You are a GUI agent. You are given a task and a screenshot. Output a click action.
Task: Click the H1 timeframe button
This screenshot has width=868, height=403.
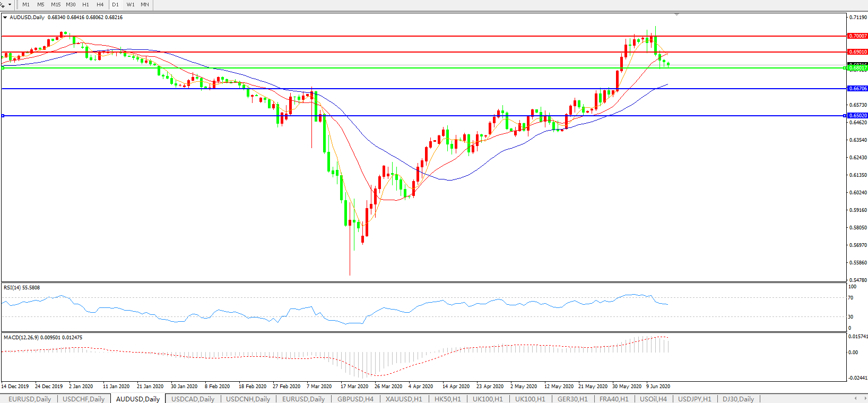coord(85,4)
